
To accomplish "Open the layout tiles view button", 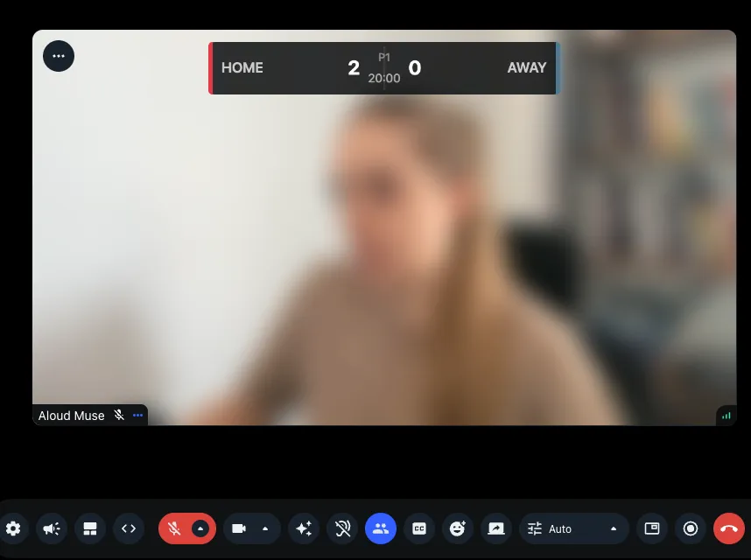I will 89,528.
